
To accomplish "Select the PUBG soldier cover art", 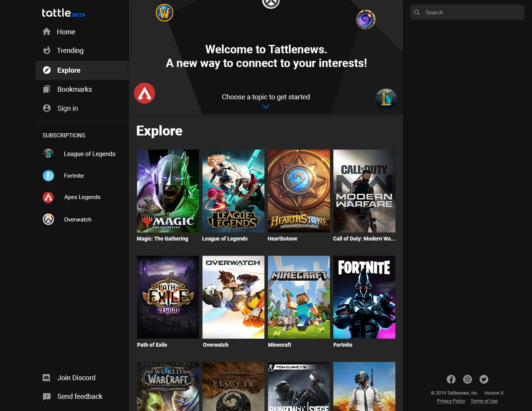I will [364, 386].
